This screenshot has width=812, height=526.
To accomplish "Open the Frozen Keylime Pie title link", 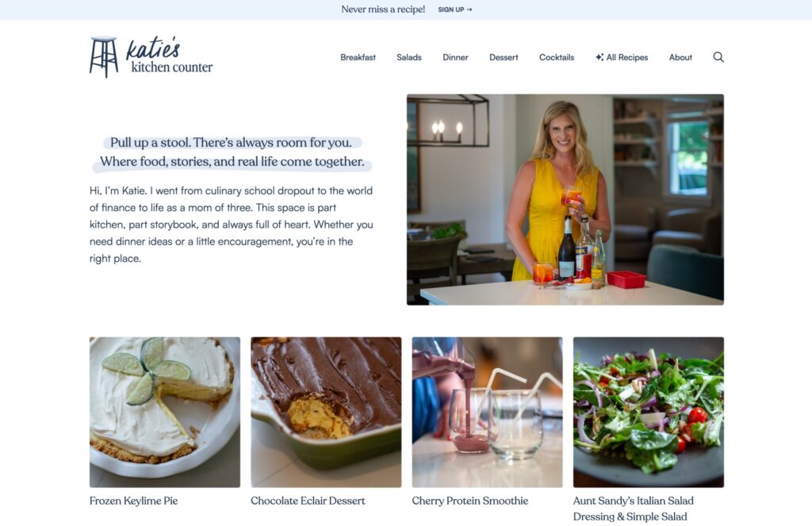I will tap(133, 501).
